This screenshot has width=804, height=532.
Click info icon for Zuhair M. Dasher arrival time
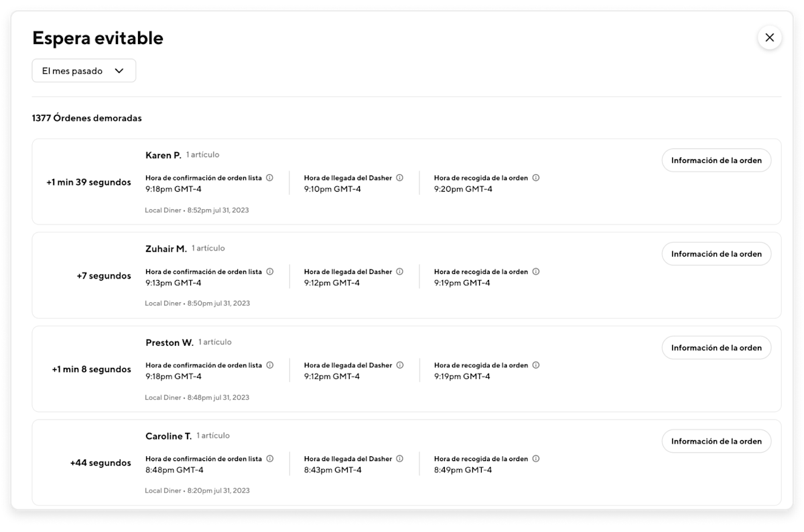coord(399,272)
